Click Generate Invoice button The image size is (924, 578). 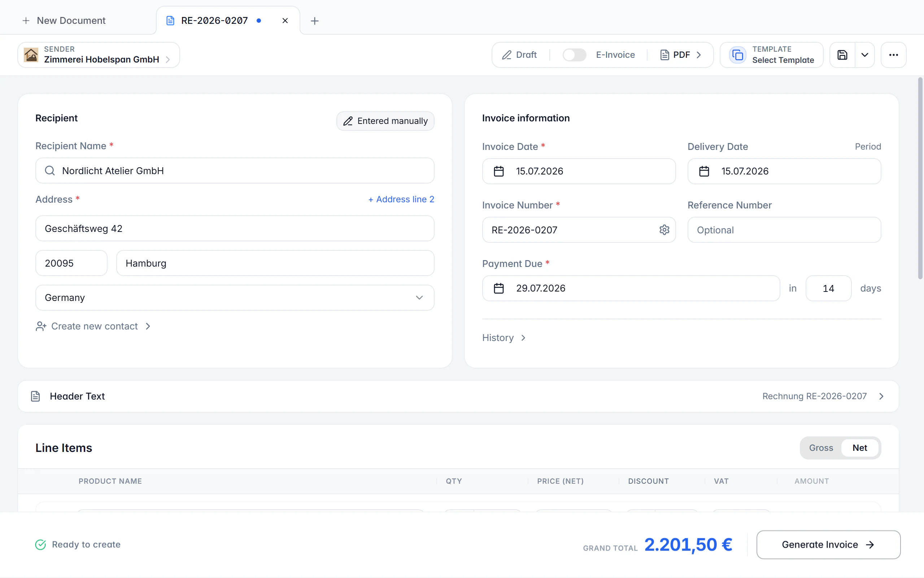pos(829,544)
